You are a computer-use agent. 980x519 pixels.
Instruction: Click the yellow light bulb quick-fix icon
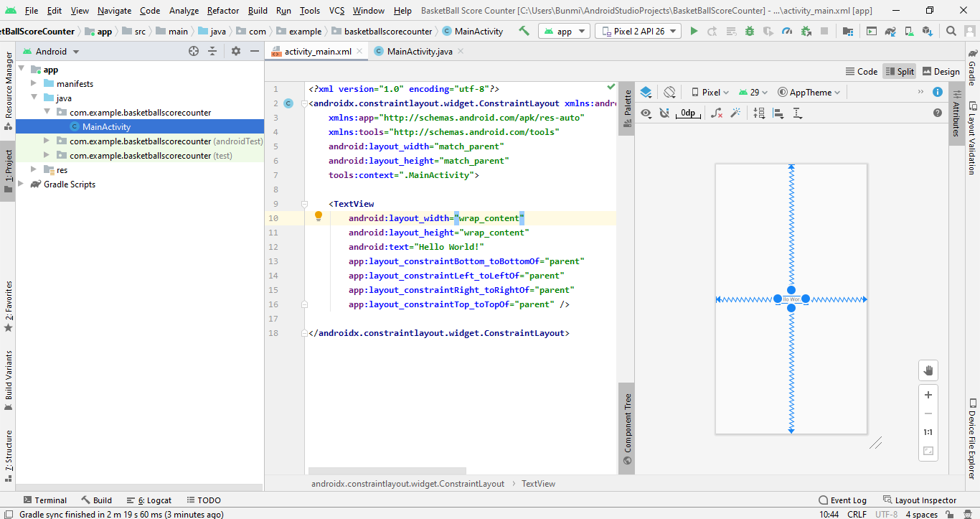(x=319, y=216)
